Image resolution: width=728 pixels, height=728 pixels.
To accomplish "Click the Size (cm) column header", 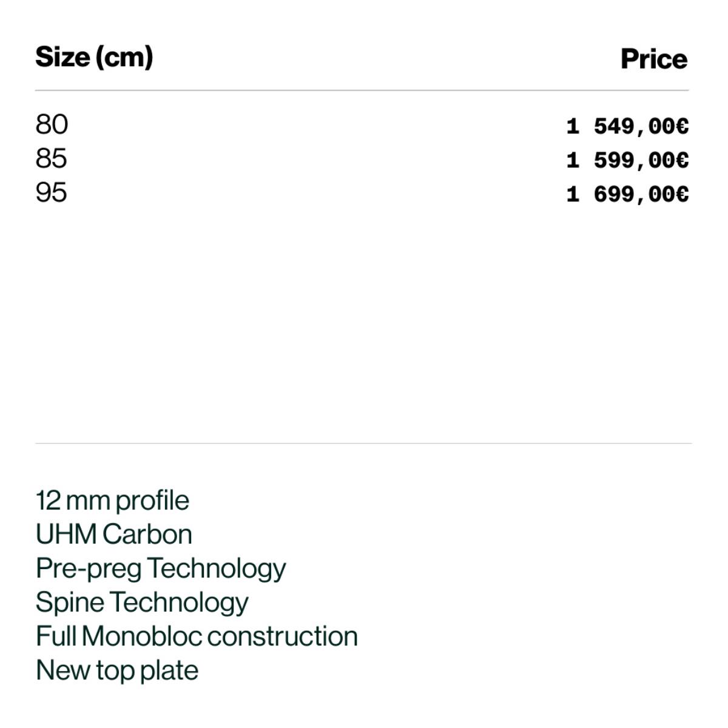I will pyautogui.click(x=94, y=57).
